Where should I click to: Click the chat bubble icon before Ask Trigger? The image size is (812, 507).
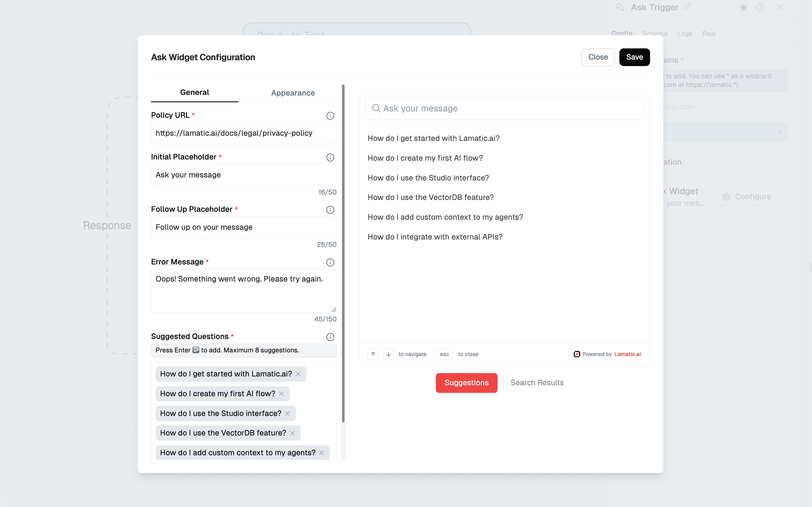620,7
